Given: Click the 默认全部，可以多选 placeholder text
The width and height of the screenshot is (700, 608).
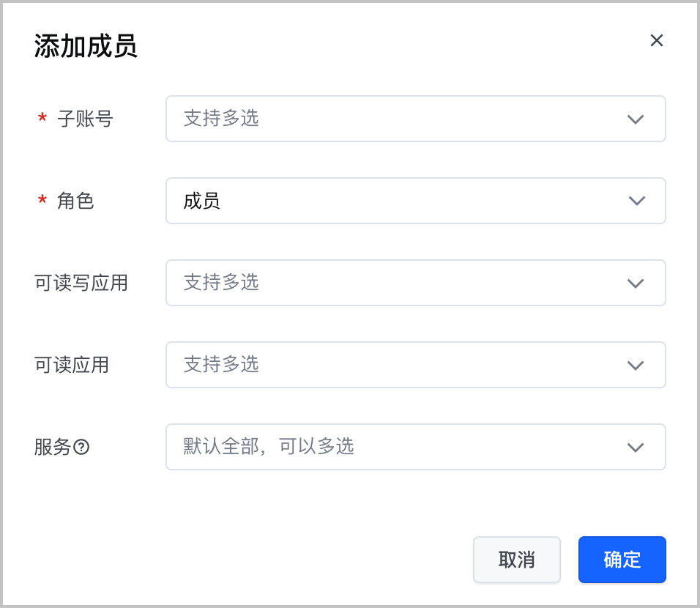Looking at the screenshot, I should [x=269, y=446].
